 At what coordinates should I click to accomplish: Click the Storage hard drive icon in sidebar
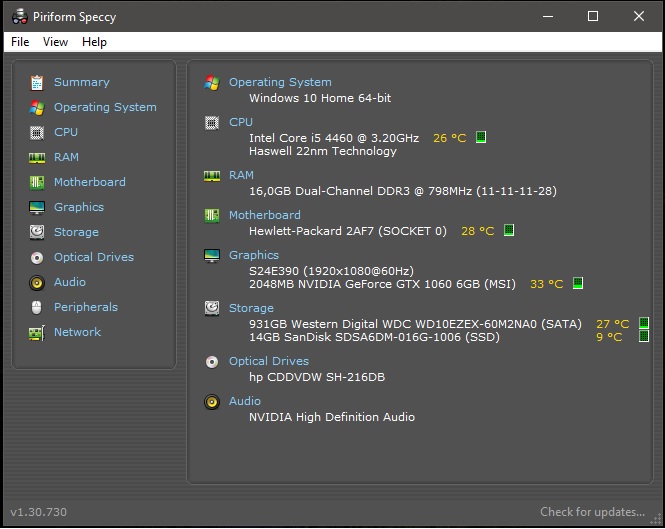coord(37,232)
